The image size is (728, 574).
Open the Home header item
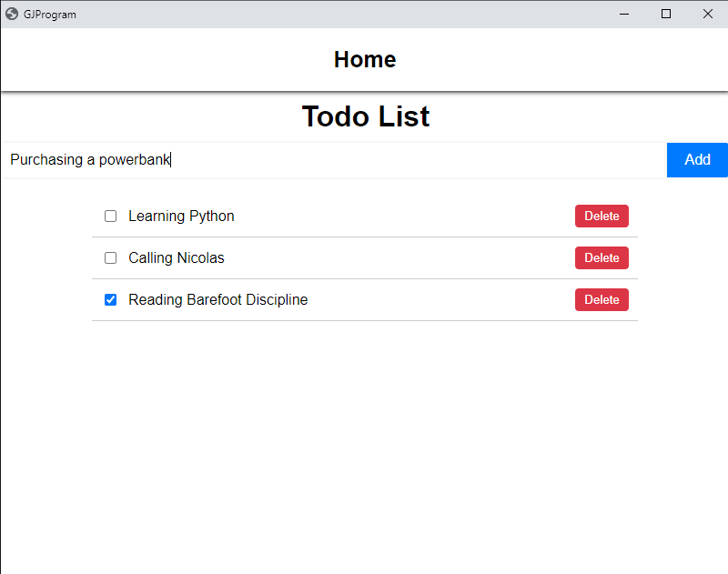click(x=365, y=59)
